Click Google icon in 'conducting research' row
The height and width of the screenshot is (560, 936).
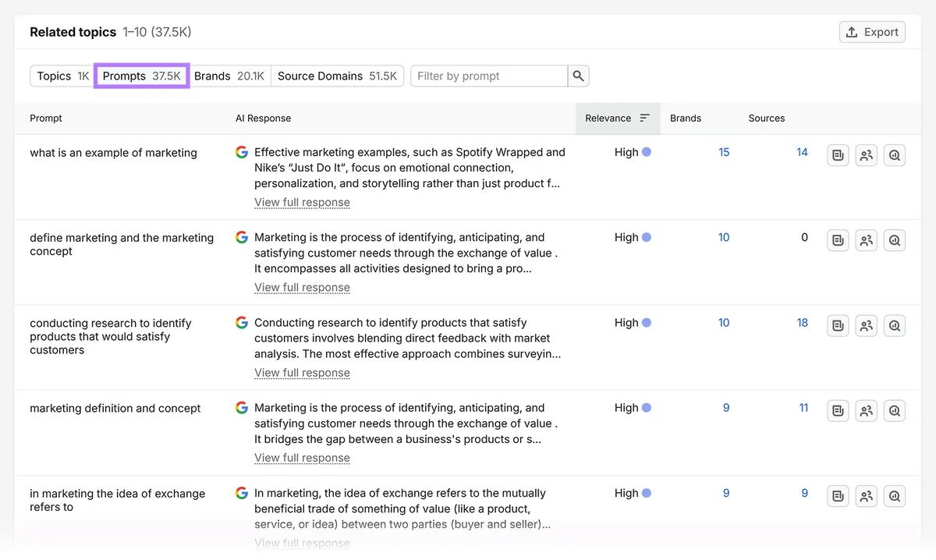242,322
